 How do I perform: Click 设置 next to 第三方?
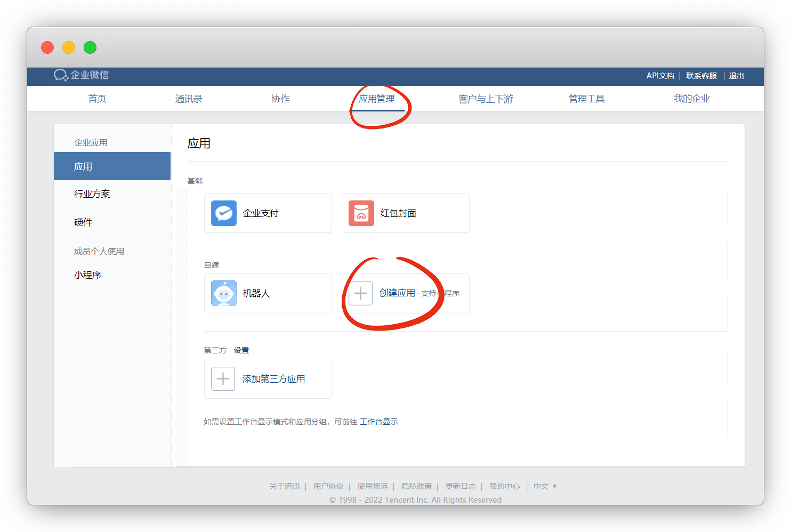pyautogui.click(x=241, y=350)
